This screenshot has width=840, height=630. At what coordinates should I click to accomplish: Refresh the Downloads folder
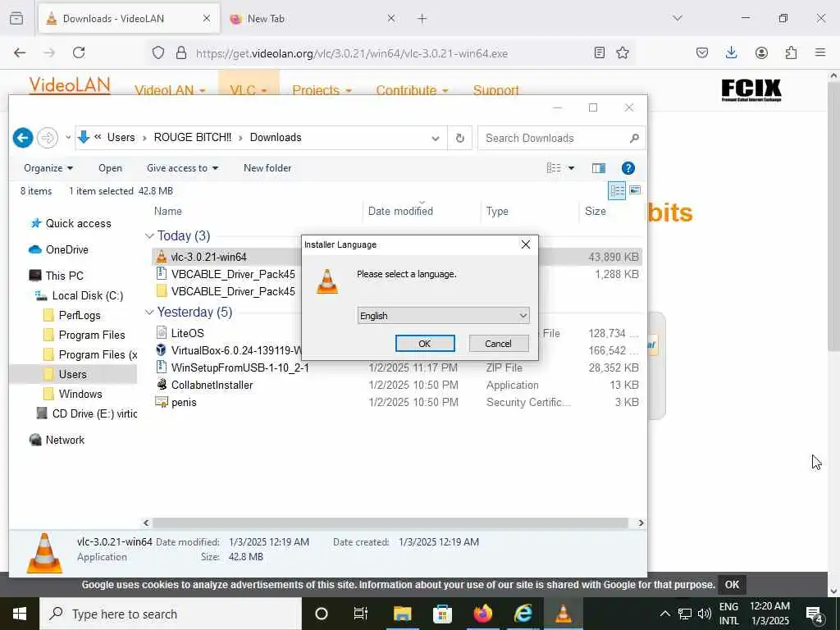coord(459,138)
